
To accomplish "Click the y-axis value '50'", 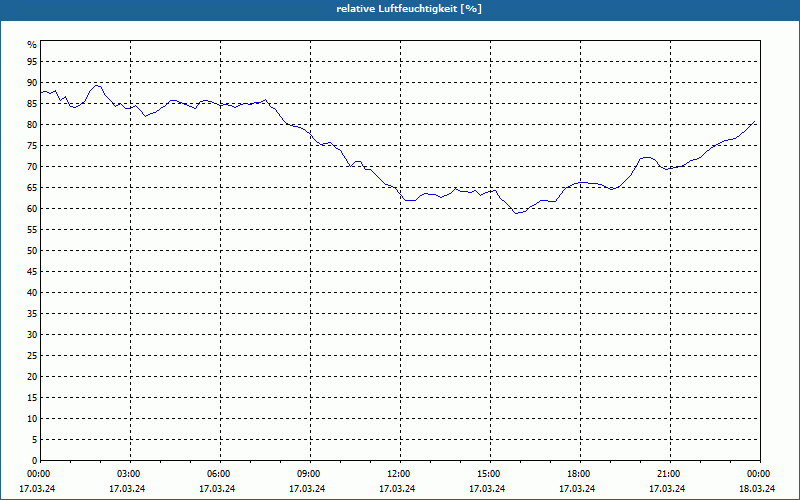I will (32, 251).
